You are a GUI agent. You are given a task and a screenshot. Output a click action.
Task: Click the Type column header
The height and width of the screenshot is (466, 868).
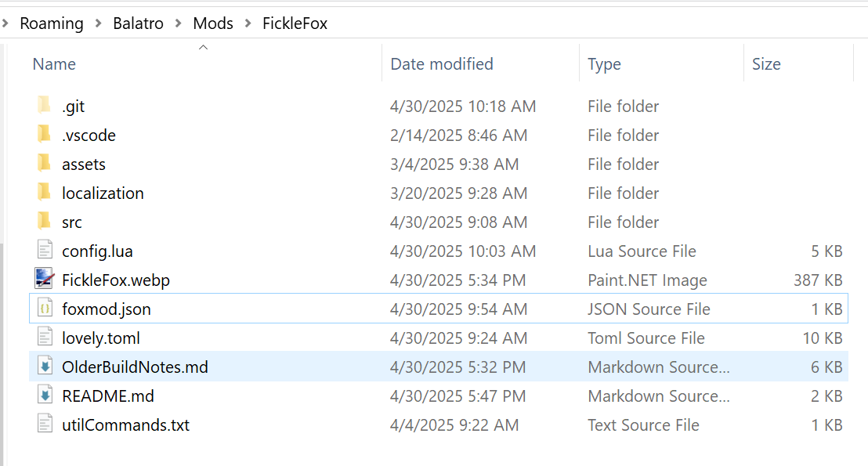(x=604, y=64)
